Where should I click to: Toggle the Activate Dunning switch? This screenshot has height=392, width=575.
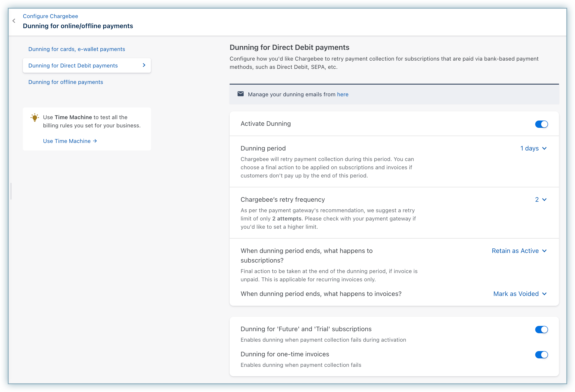click(x=541, y=124)
